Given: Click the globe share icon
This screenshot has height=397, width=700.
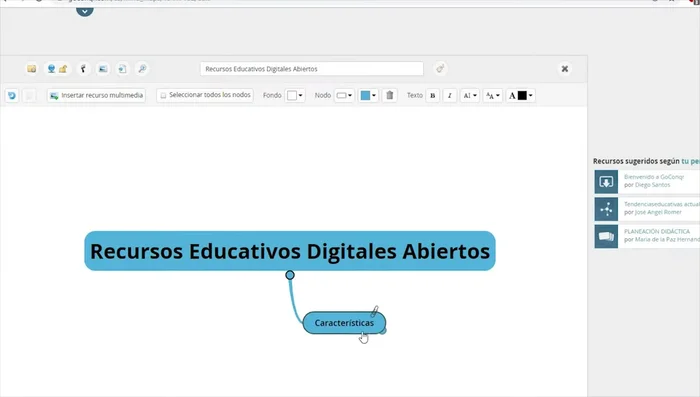Looking at the screenshot, I should (51, 69).
